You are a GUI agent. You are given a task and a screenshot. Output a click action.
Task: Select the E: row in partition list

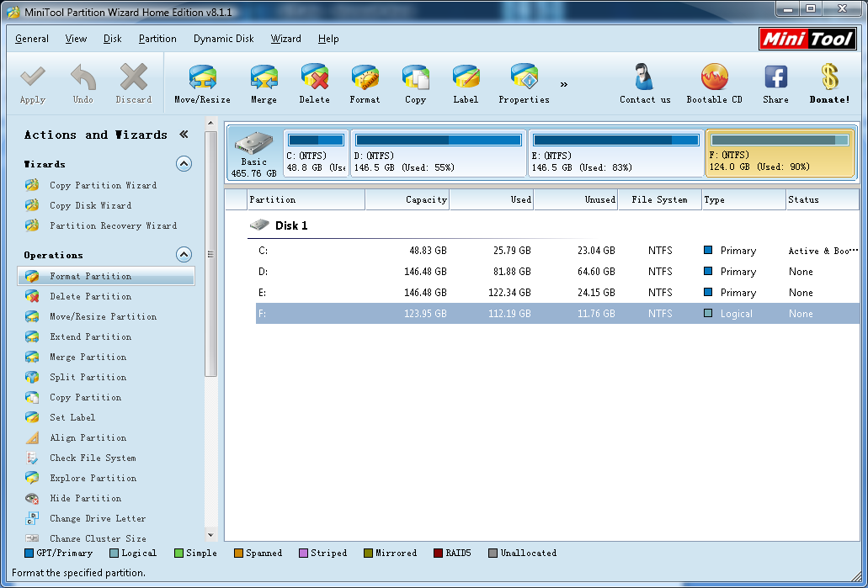pos(557,293)
